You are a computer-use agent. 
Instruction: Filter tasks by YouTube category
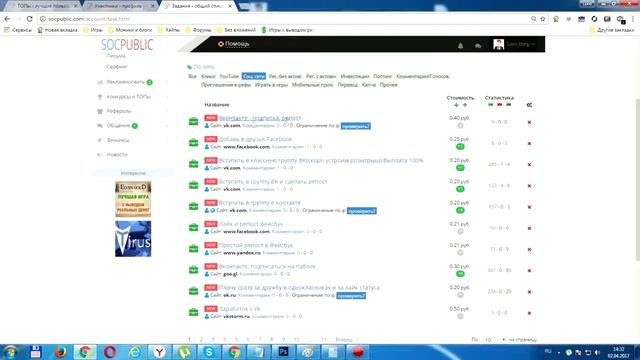[229, 76]
